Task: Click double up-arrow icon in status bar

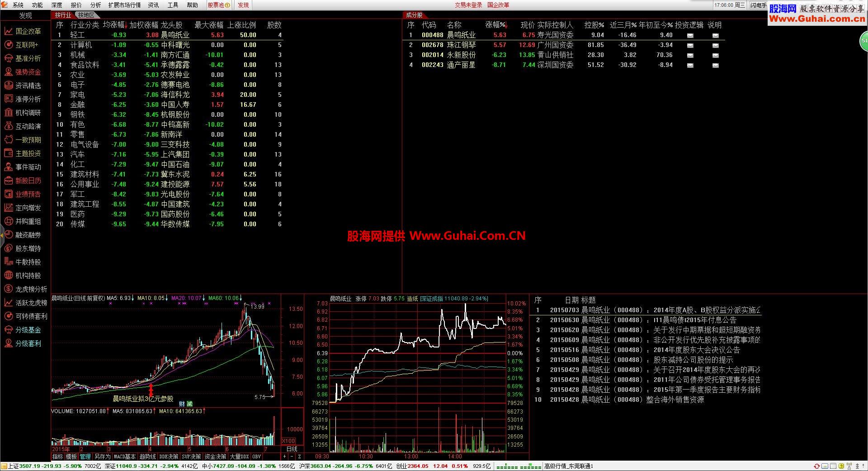Action: [x=857, y=466]
